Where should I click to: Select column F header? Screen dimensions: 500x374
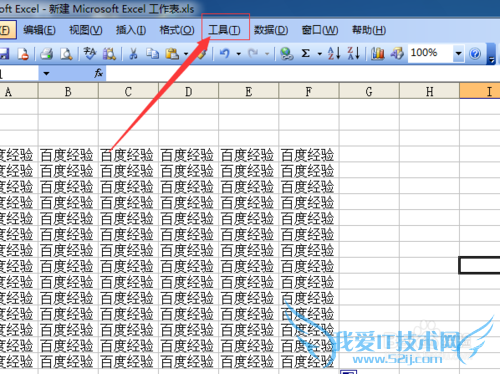pos(309,91)
